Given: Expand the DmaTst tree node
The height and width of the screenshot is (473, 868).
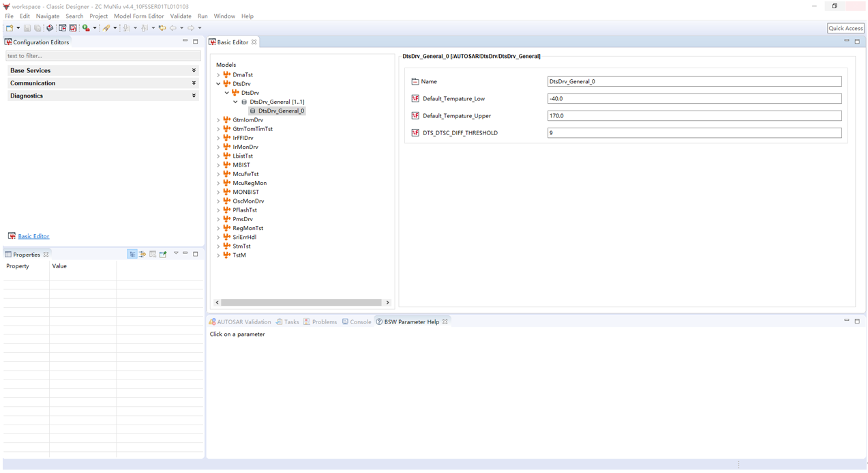Looking at the screenshot, I should coord(219,75).
